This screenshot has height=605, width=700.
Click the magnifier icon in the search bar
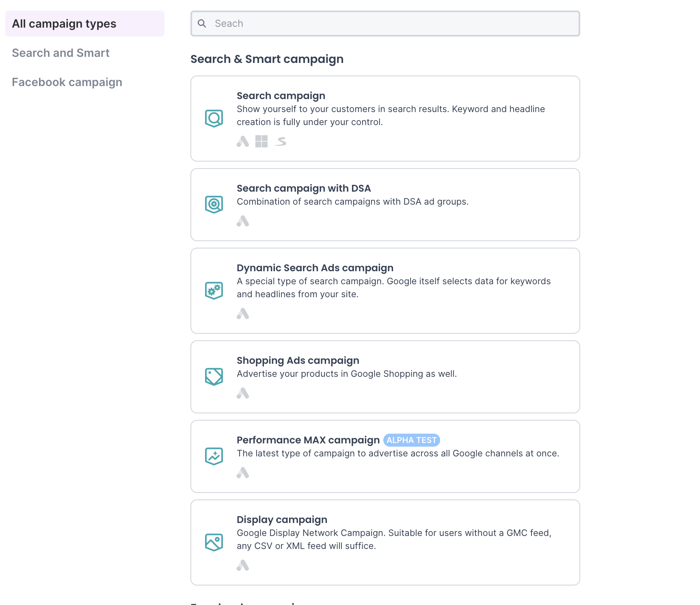[x=202, y=24]
